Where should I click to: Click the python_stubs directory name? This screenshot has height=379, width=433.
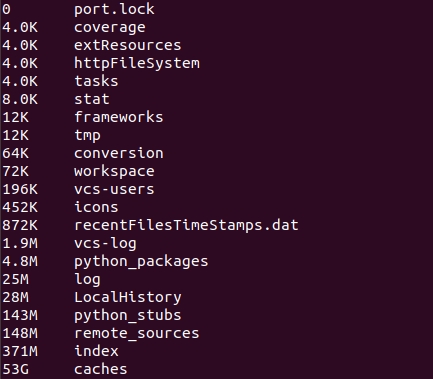pos(128,316)
